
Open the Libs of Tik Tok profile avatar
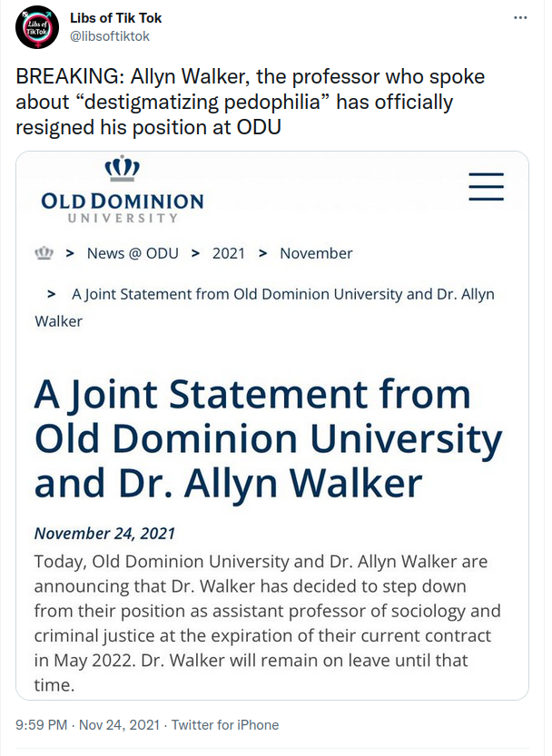tap(37, 27)
